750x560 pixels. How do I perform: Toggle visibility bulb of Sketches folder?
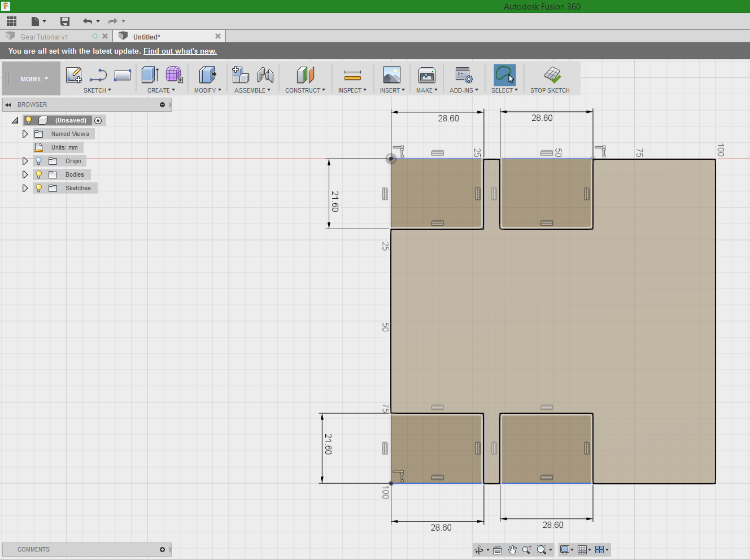(39, 188)
